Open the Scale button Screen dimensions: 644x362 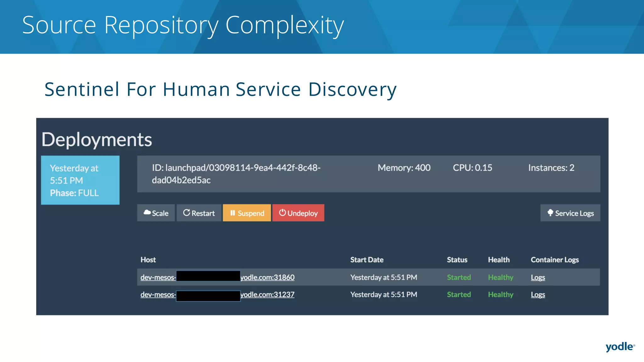pos(156,213)
